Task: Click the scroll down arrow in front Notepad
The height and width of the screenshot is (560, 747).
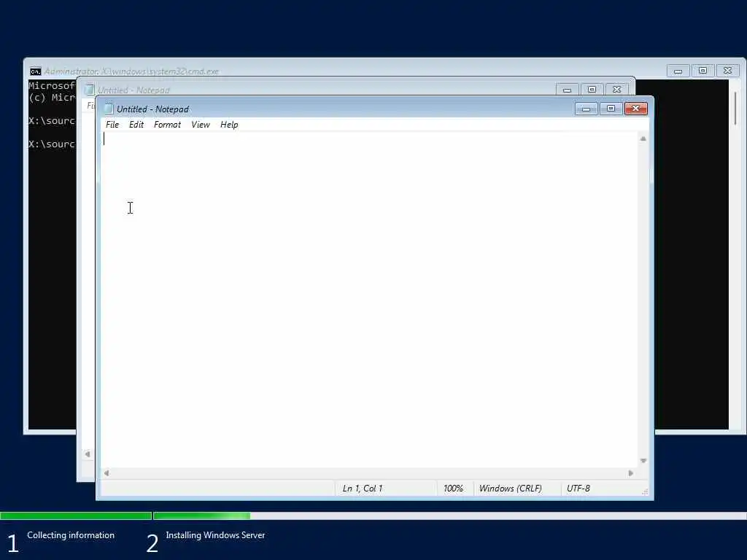Action: click(x=643, y=461)
